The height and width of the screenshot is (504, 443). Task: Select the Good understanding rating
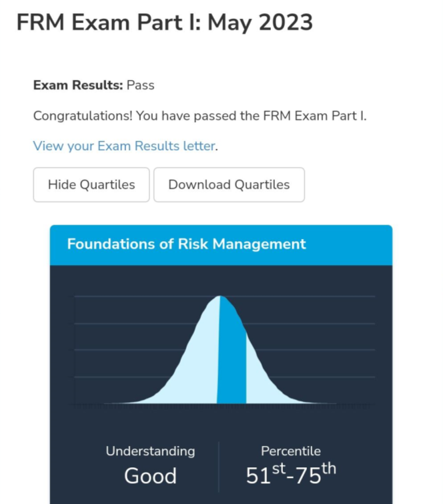pos(150,476)
